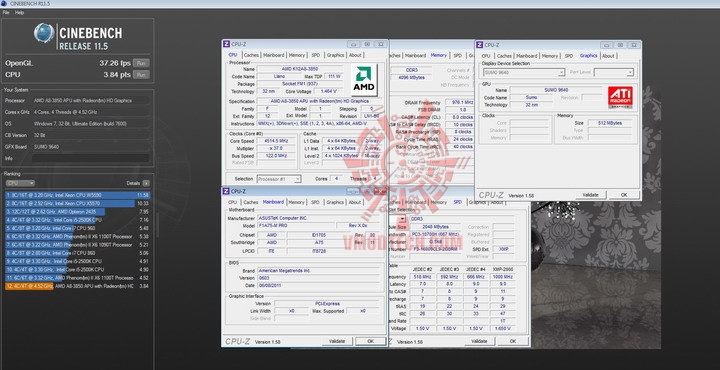
Task: Click the Info input field in Your System
Action: [x=90, y=158]
